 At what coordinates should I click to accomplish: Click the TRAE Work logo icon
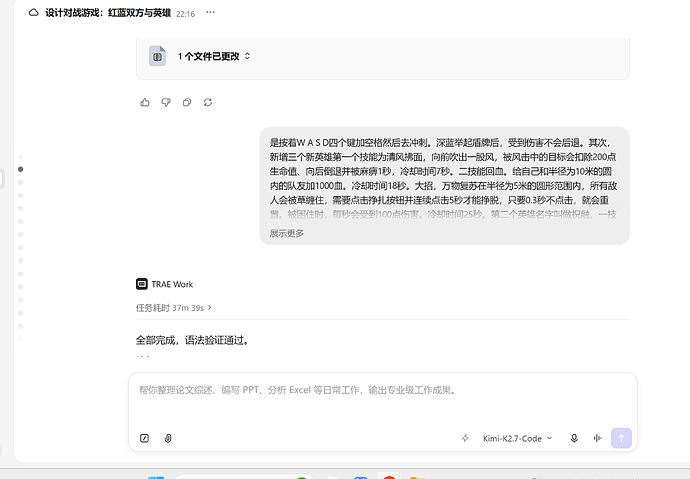[142, 284]
